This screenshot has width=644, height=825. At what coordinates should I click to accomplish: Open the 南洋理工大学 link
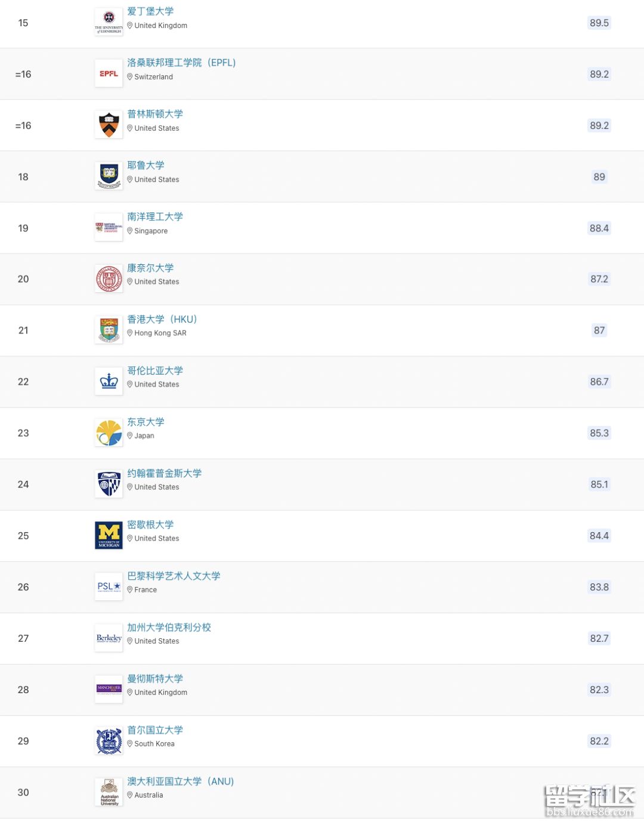[x=155, y=217]
